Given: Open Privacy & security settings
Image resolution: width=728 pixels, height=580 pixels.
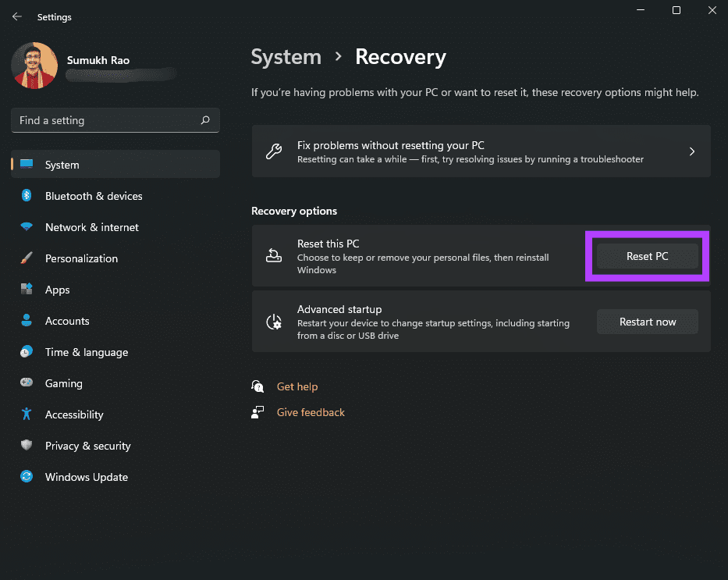Looking at the screenshot, I should pos(115,445).
